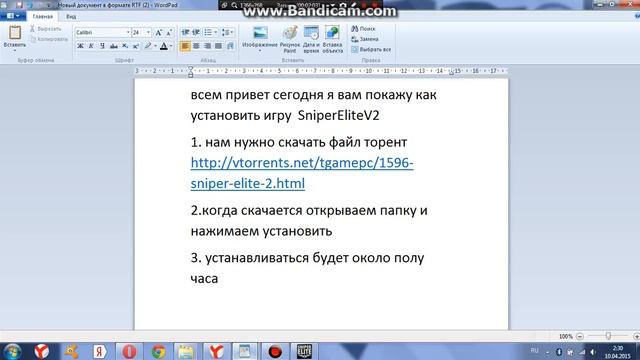Open the font color dropdown arrow

pyautogui.click(x=171, y=46)
